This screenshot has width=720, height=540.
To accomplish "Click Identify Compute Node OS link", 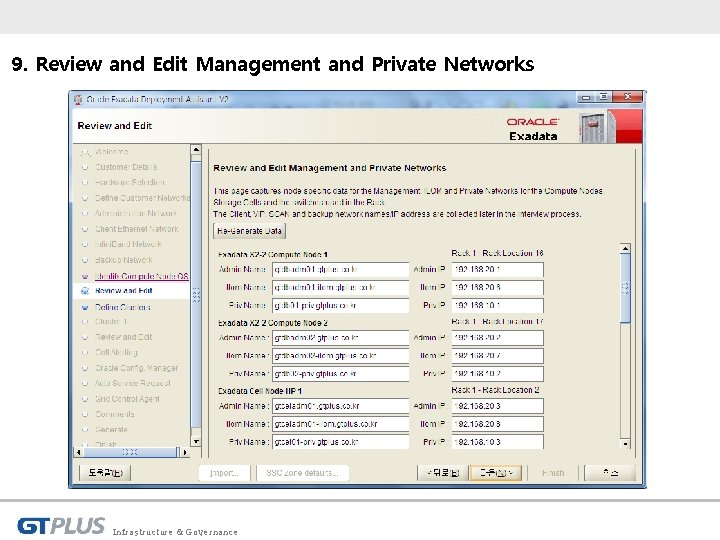I will click(141, 276).
